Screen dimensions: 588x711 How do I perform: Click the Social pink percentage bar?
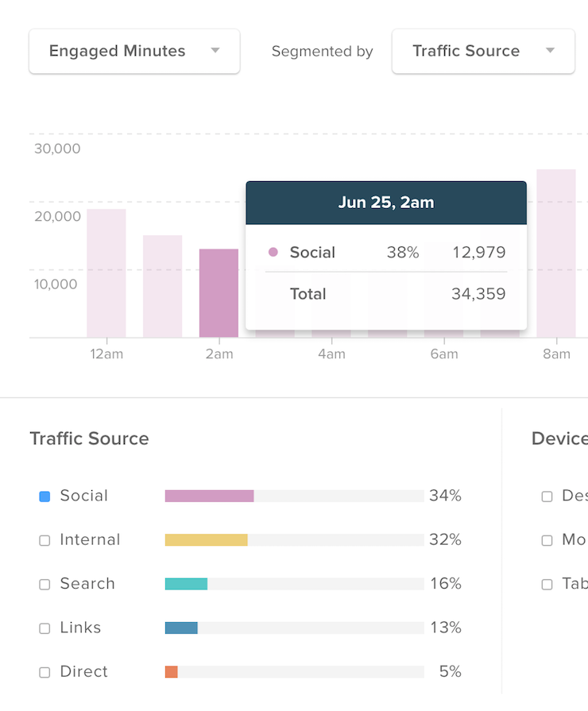[209, 496]
